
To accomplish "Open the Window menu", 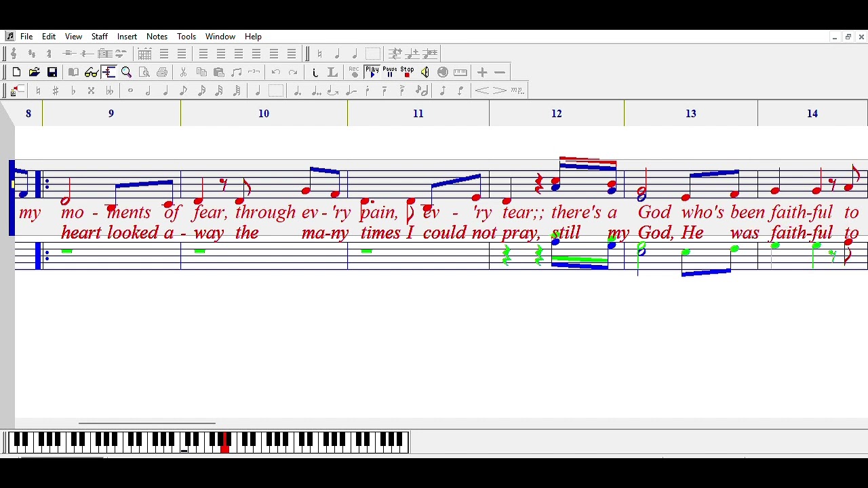I will (x=220, y=37).
